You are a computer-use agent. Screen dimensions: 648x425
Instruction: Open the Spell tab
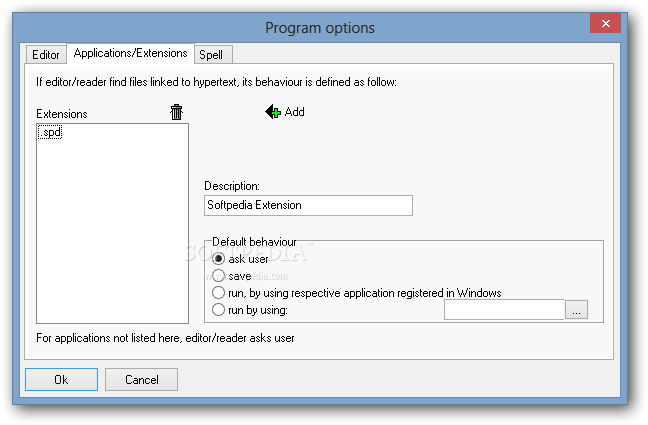coord(213,55)
